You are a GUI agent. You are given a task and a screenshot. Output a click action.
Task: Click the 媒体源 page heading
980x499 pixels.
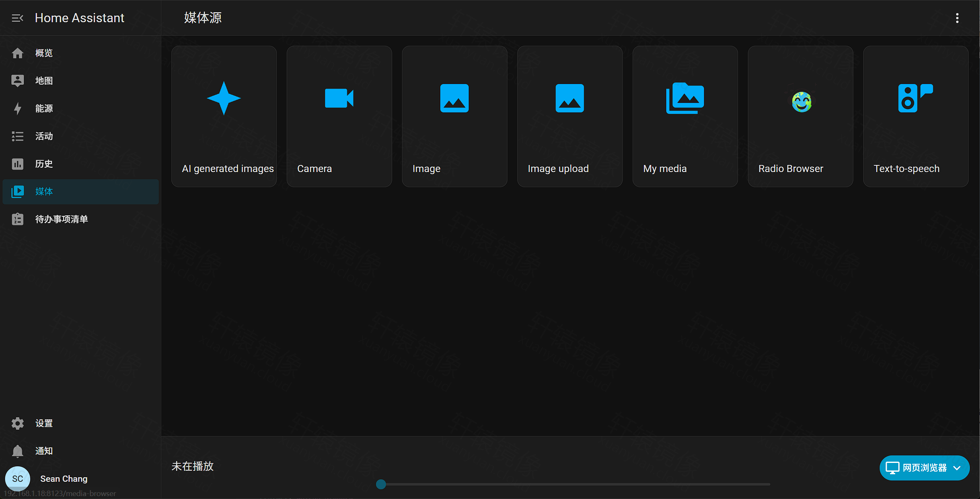203,18
